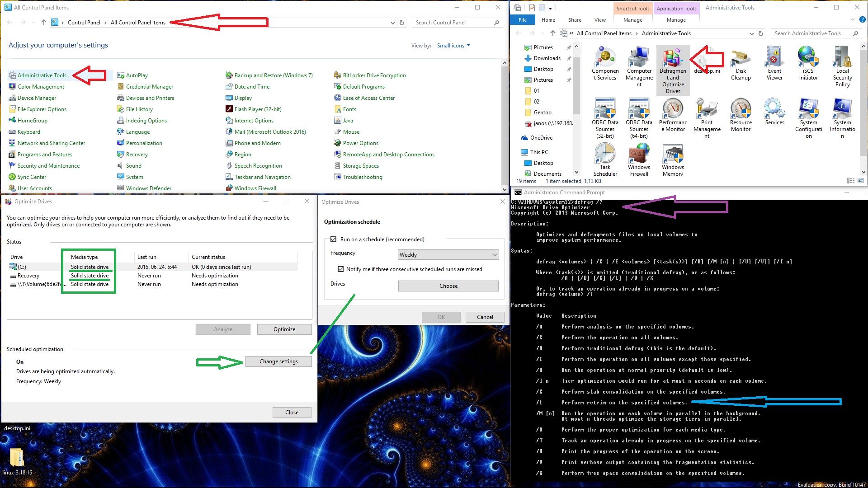The width and height of the screenshot is (868, 488).
Task: Open Print Management icon
Action: coord(707,118)
